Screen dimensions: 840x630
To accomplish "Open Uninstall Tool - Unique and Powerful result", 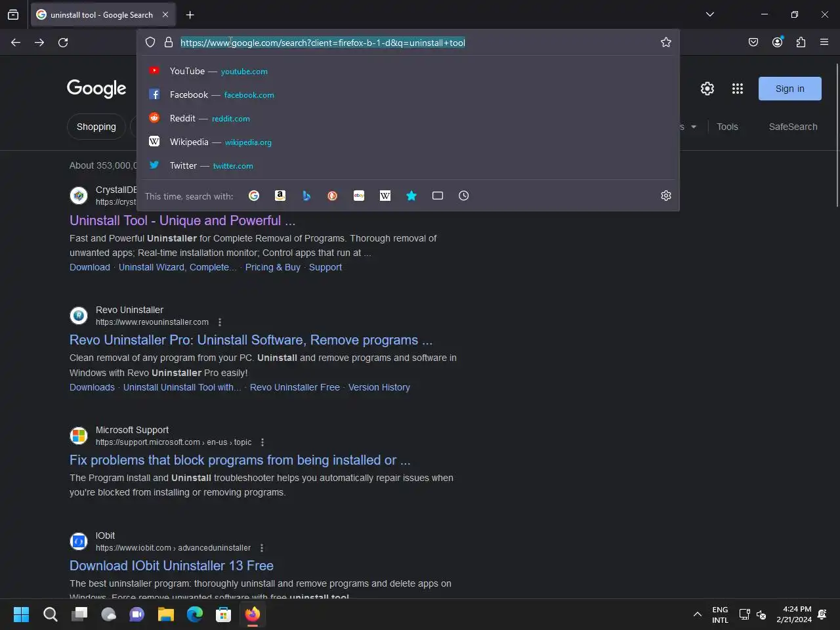I will tap(182, 220).
